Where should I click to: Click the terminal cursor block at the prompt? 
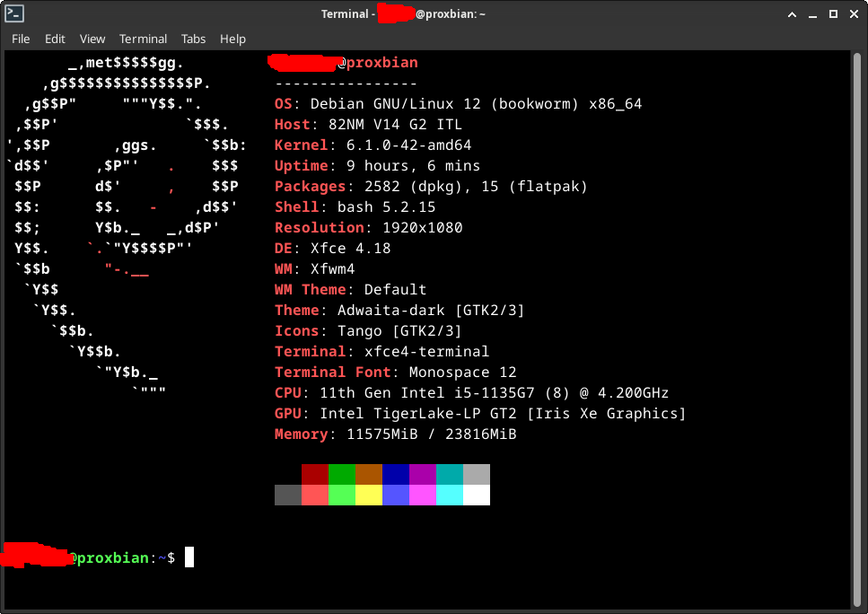[x=189, y=557]
